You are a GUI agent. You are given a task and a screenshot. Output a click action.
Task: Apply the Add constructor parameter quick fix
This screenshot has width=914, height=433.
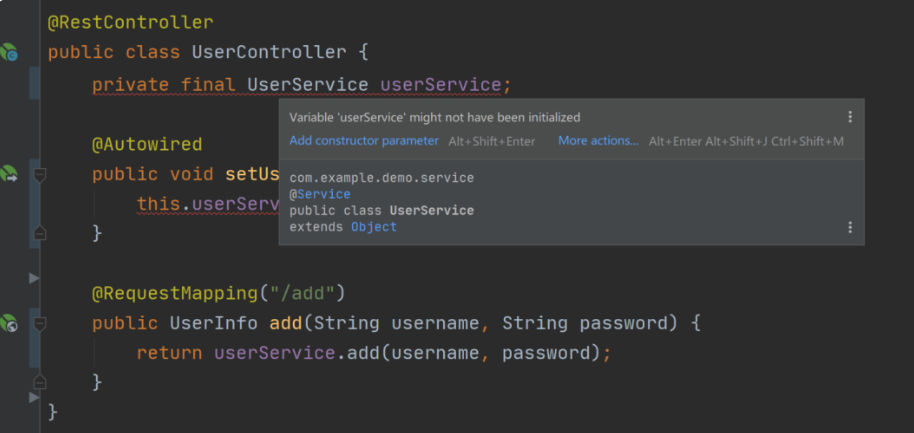364,140
